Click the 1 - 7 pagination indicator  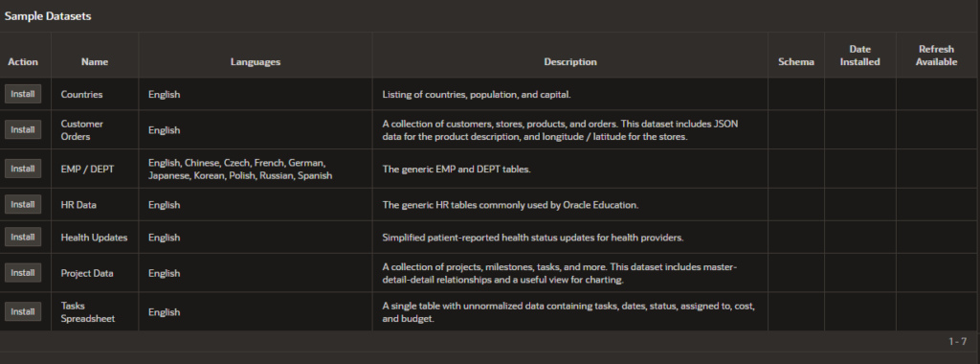coord(957,341)
